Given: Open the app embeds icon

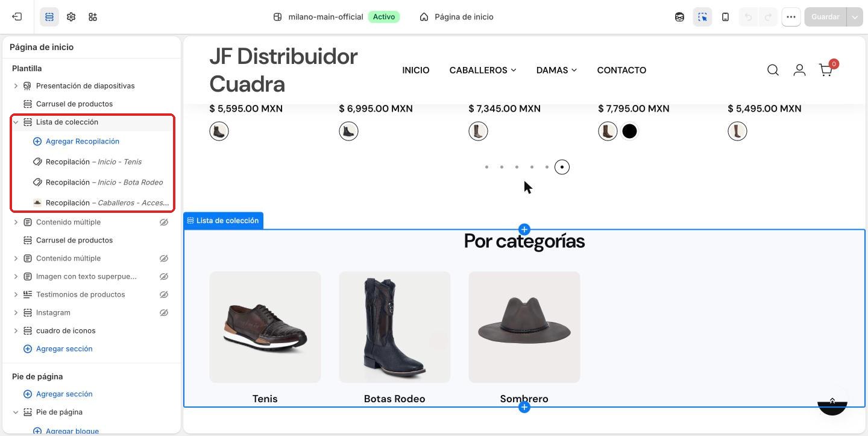Looking at the screenshot, I should 93,17.
